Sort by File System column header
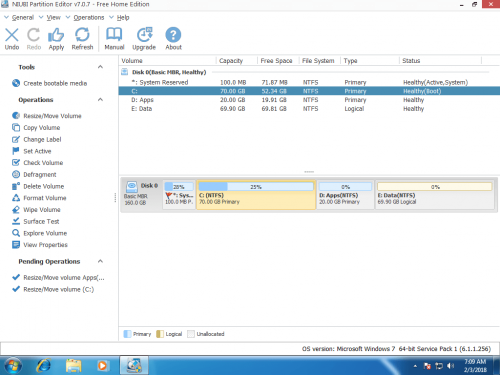 (x=320, y=61)
